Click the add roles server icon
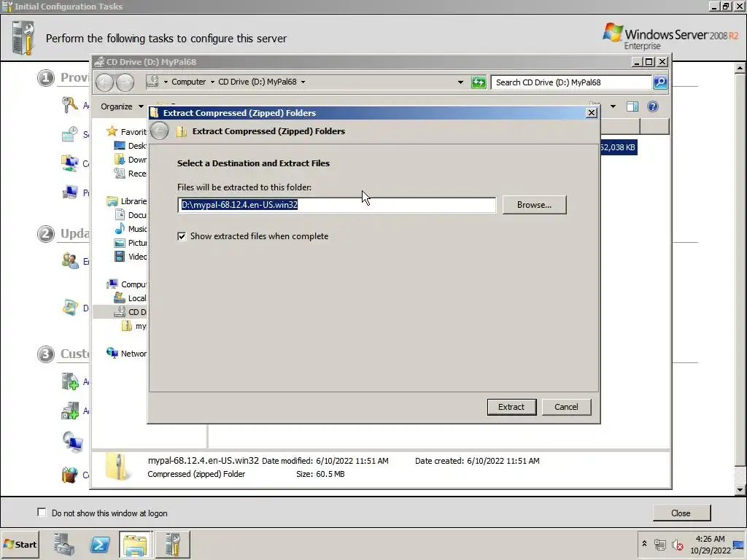 click(x=70, y=381)
